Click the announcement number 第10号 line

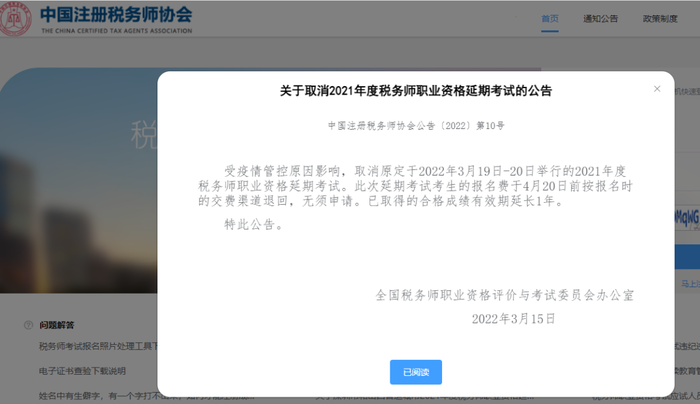coord(415,127)
